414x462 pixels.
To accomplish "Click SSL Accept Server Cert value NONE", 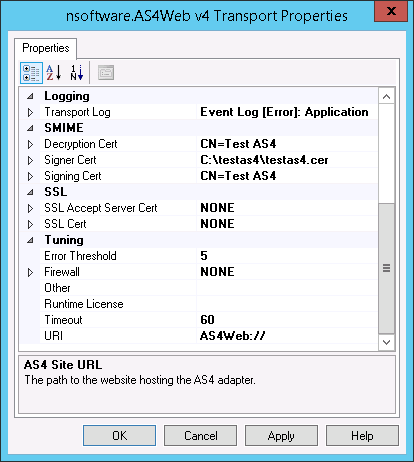I will tap(217, 208).
